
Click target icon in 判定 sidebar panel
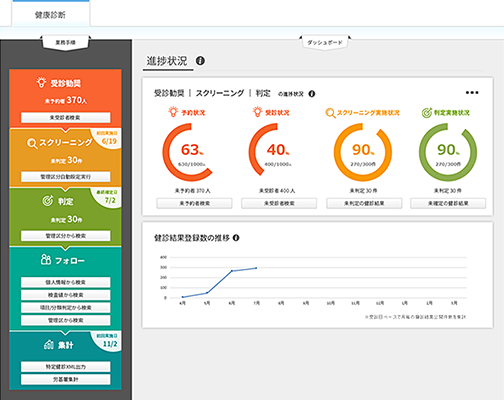(47, 201)
